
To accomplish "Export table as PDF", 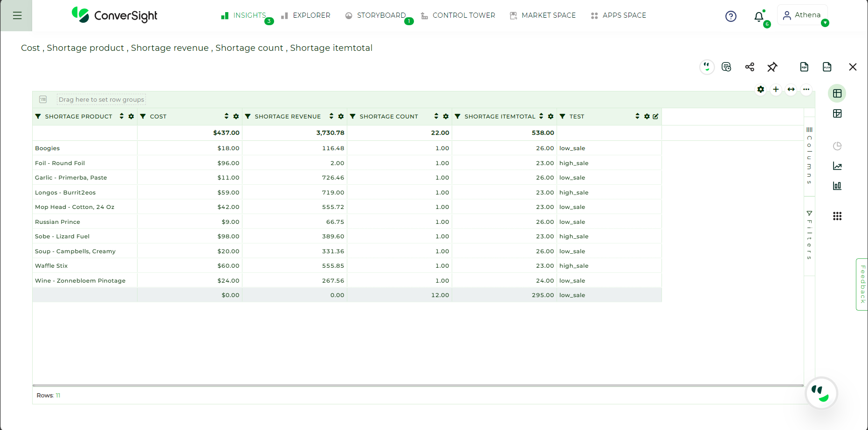I will coord(804,67).
